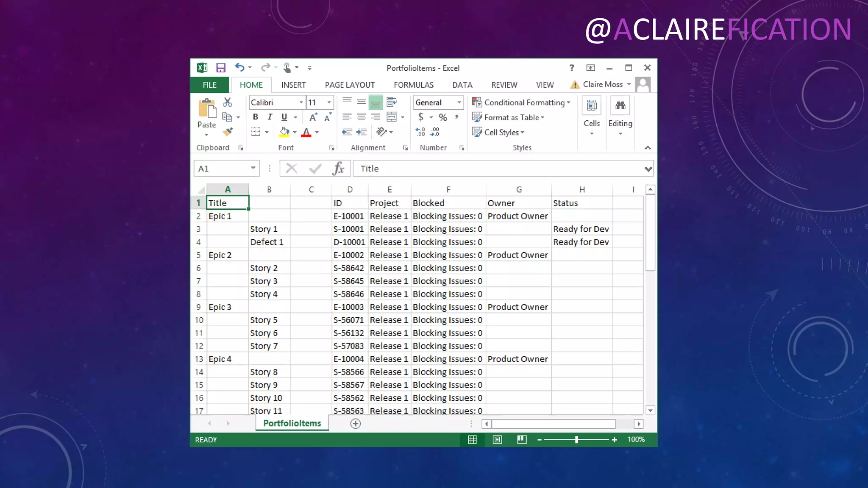Click the zoom slider handle
The height and width of the screenshot is (488, 868).
(576, 440)
